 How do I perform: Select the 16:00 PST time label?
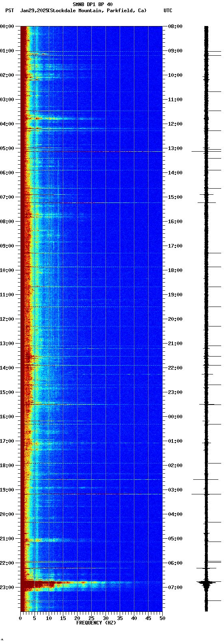point(7,417)
